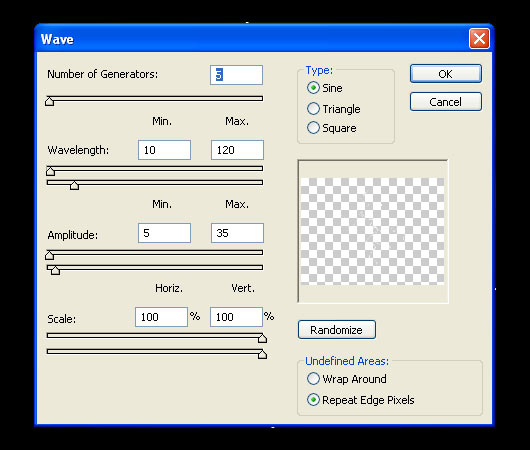
Task: Click the Amplitude minimum slider handle
Action: 50,255
